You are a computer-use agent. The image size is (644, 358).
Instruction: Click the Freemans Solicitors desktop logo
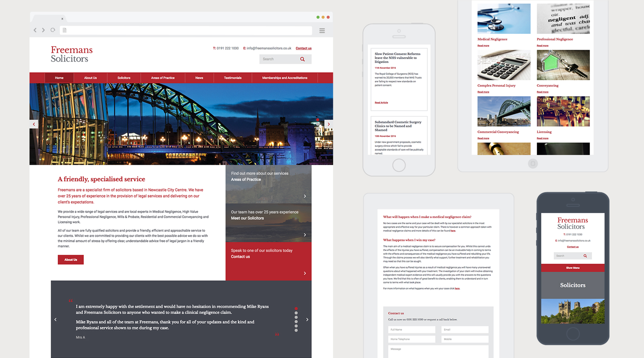click(x=72, y=54)
